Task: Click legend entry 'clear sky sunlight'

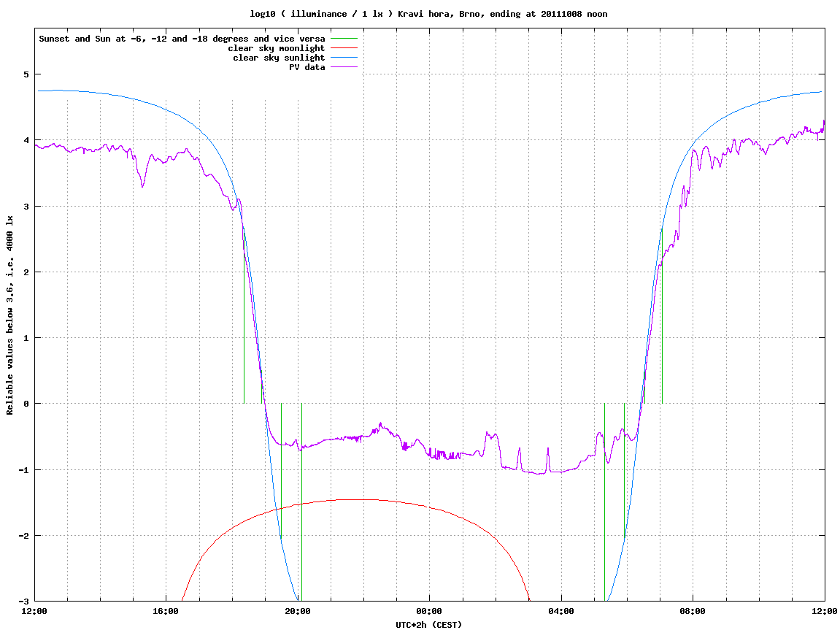Action: [x=279, y=58]
